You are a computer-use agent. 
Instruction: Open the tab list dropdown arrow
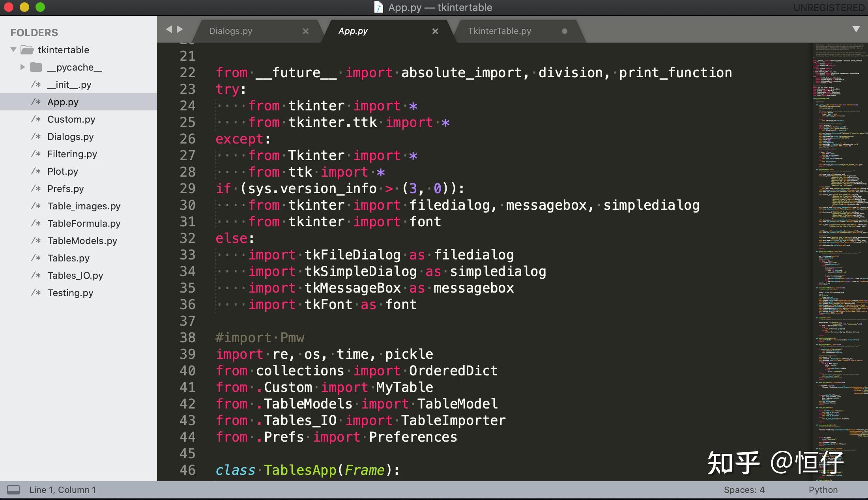(856, 29)
